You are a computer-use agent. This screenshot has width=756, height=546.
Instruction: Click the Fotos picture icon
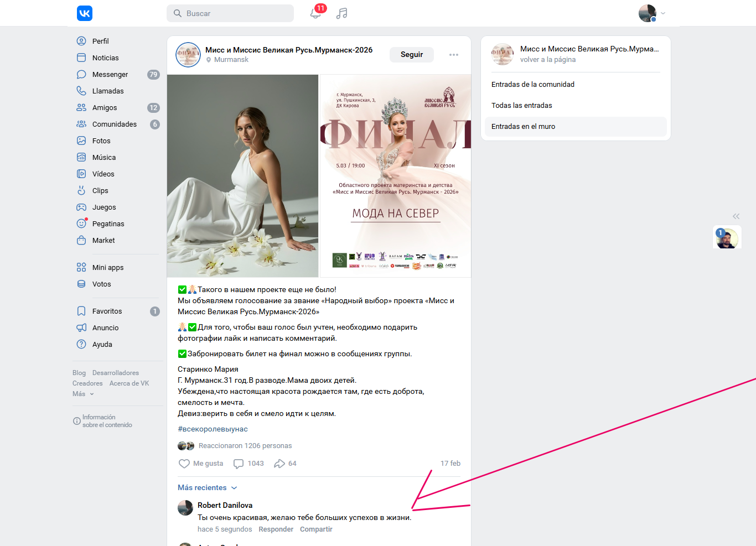point(81,141)
